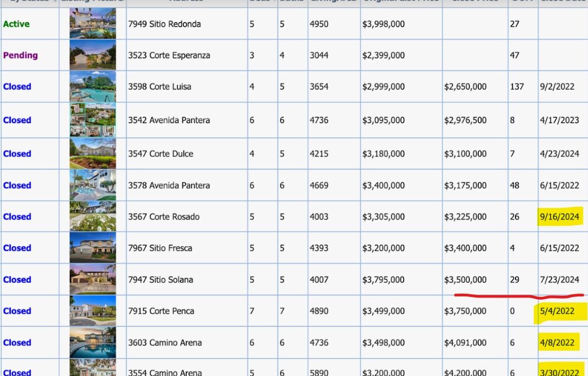Click Closed status for 3598 Corte Luisa

17,86
